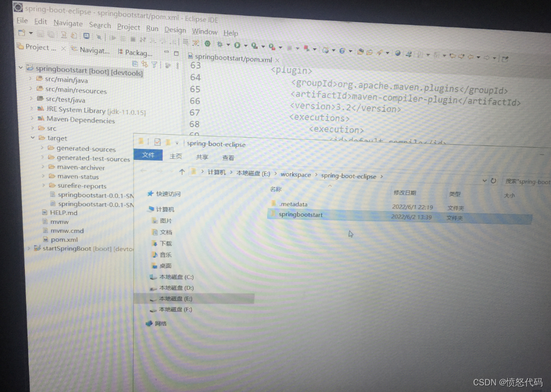The height and width of the screenshot is (392, 551).
Task: Open the File menu in Eclipse
Action: tap(22, 20)
